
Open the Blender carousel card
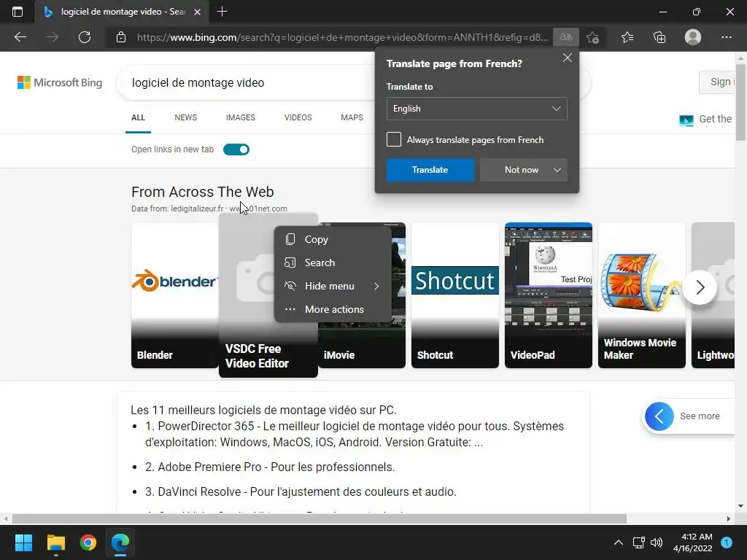(x=174, y=295)
